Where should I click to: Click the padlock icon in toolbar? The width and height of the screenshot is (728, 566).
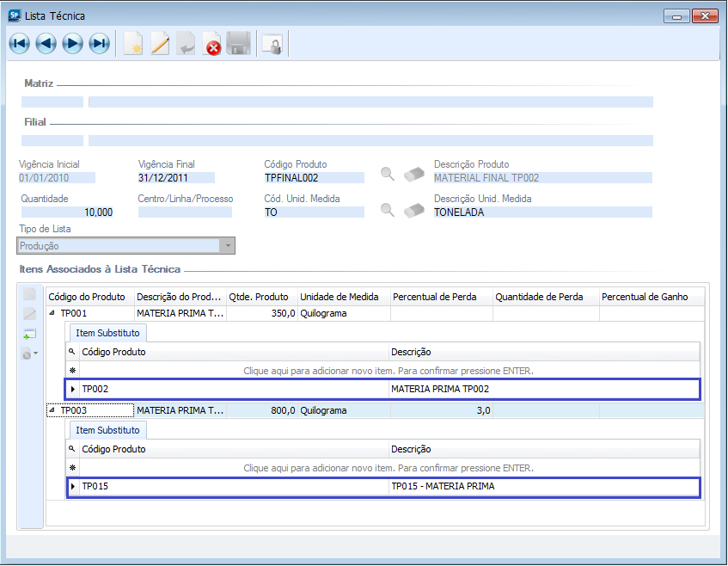[x=272, y=44]
